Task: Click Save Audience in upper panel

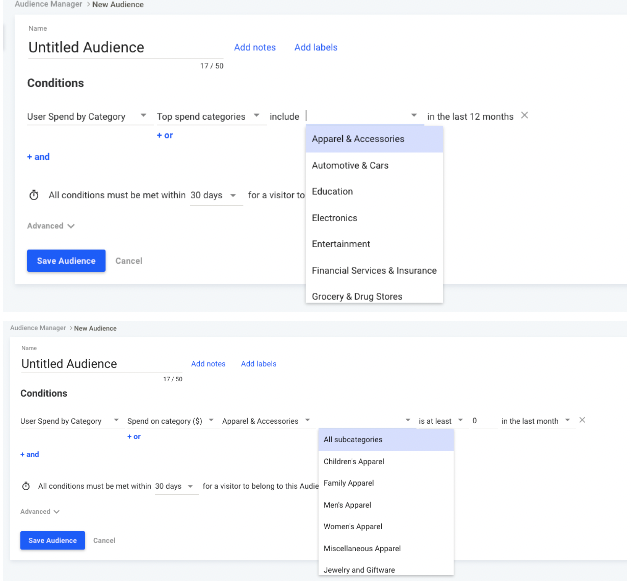Action: 66,261
